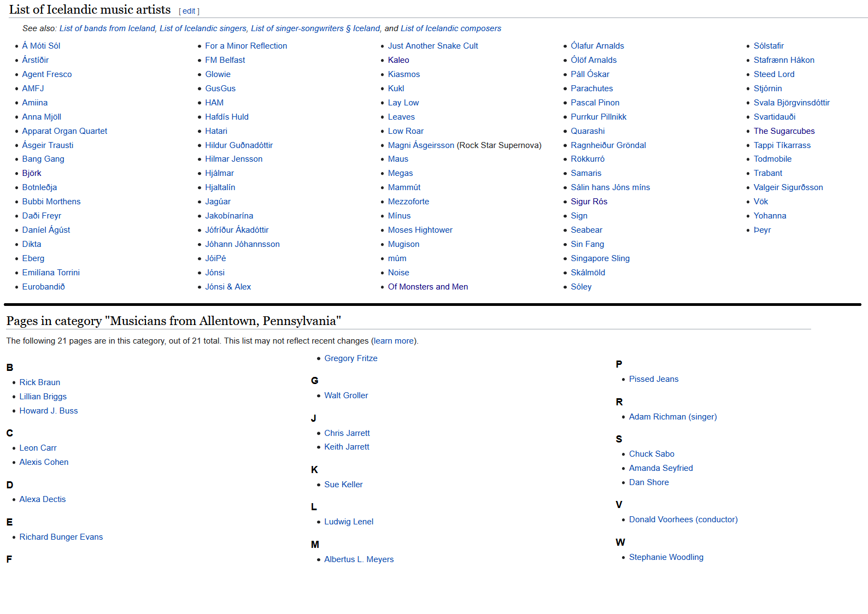The height and width of the screenshot is (614, 868).
Task: Open the GusGus article
Action: (x=220, y=88)
